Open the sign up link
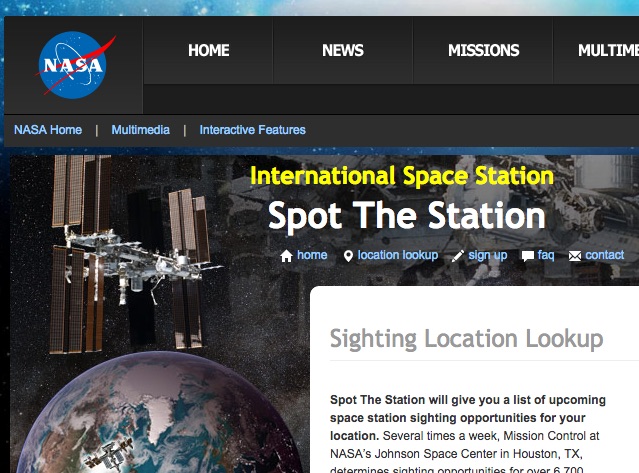 coord(488,255)
